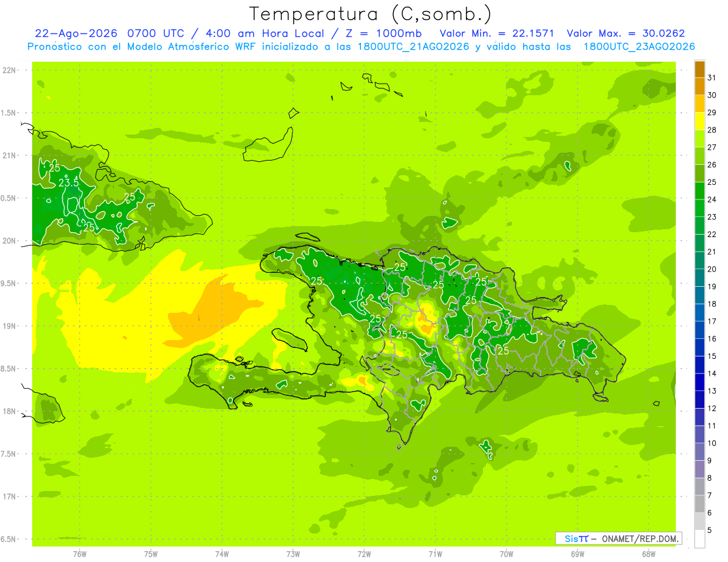
Task: Select "Valor Max. = 30.0262" text
Action: point(626,33)
